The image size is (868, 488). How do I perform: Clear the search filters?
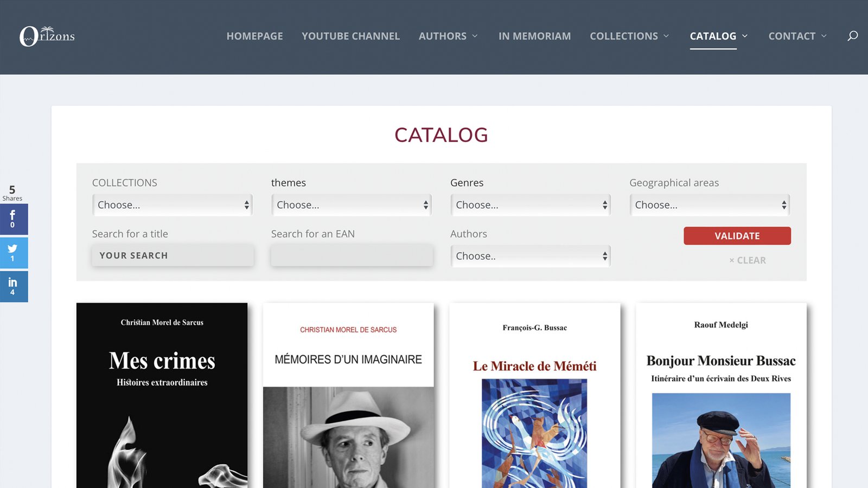click(x=748, y=260)
